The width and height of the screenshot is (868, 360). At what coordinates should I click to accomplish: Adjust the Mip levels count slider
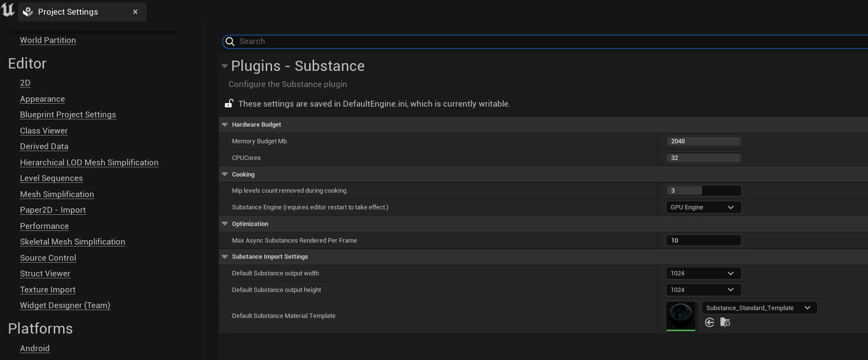pyautogui.click(x=703, y=191)
